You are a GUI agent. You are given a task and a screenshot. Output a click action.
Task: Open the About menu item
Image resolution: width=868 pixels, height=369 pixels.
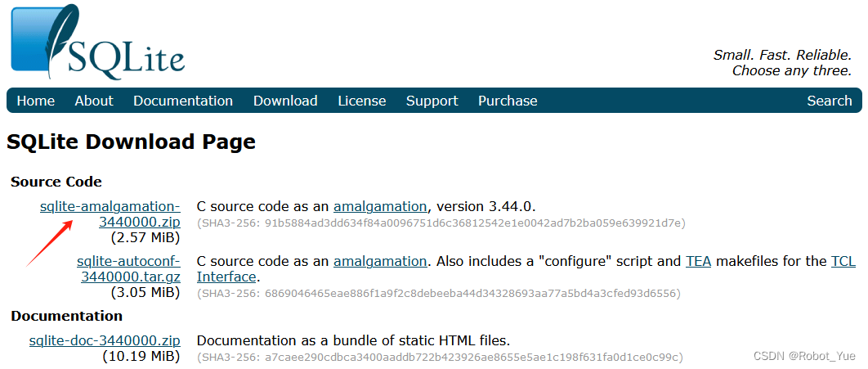(94, 101)
